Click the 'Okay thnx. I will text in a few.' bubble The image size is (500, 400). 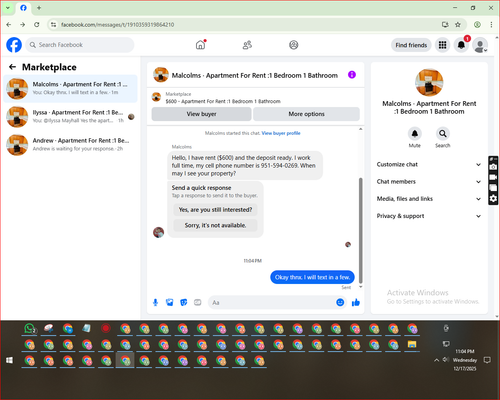(x=312, y=277)
